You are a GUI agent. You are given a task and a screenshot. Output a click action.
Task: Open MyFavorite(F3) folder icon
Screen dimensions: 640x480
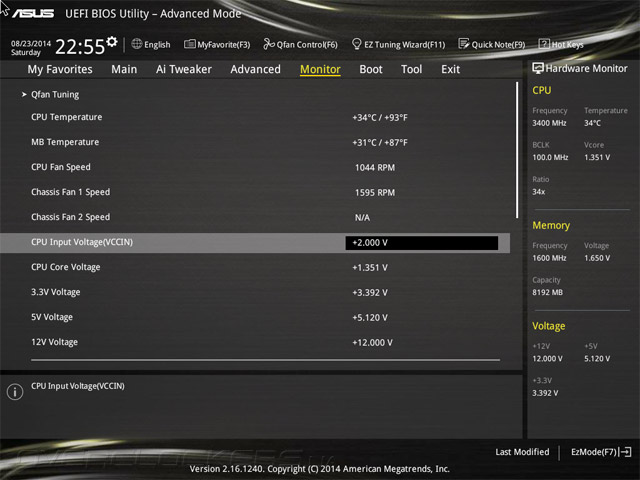pos(189,44)
